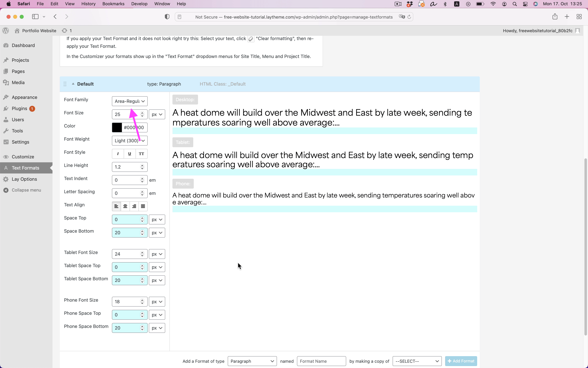Image resolution: width=588 pixels, height=368 pixels.
Task: Click the Space Bottom value field
Action: pos(129,233)
